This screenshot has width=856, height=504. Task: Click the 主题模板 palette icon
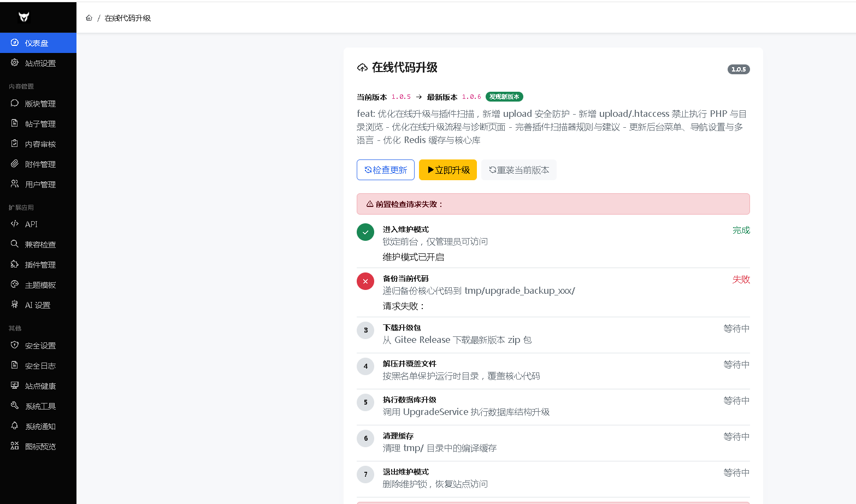point(15,284)
